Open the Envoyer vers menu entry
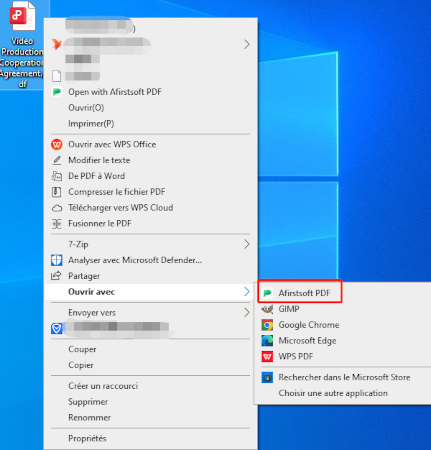 150,313
